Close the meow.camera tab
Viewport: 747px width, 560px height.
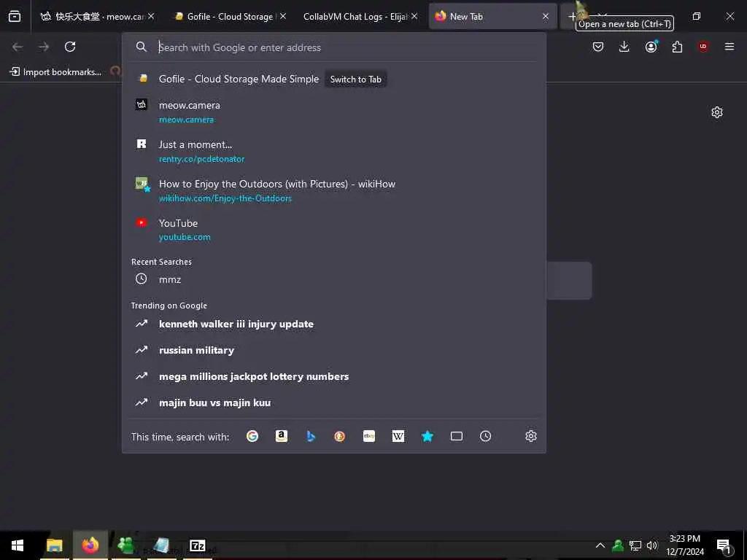151,17
